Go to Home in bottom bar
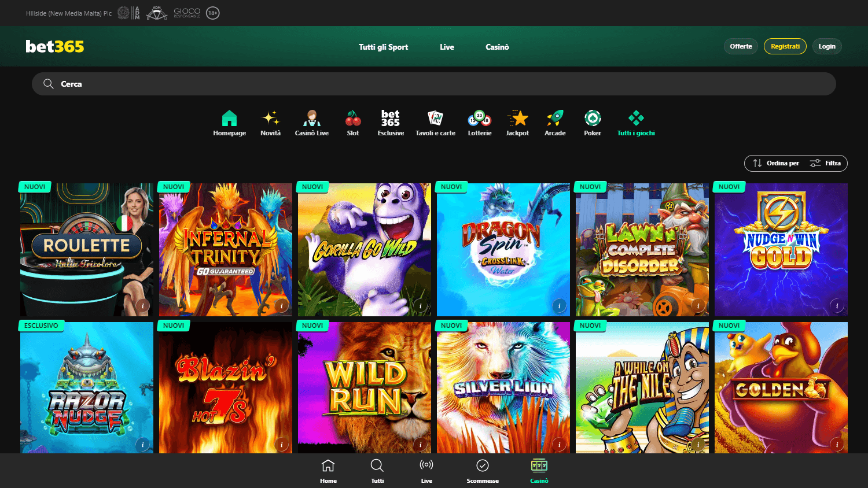This screenshot has width=868, height=488. click(x=328, y=471)
